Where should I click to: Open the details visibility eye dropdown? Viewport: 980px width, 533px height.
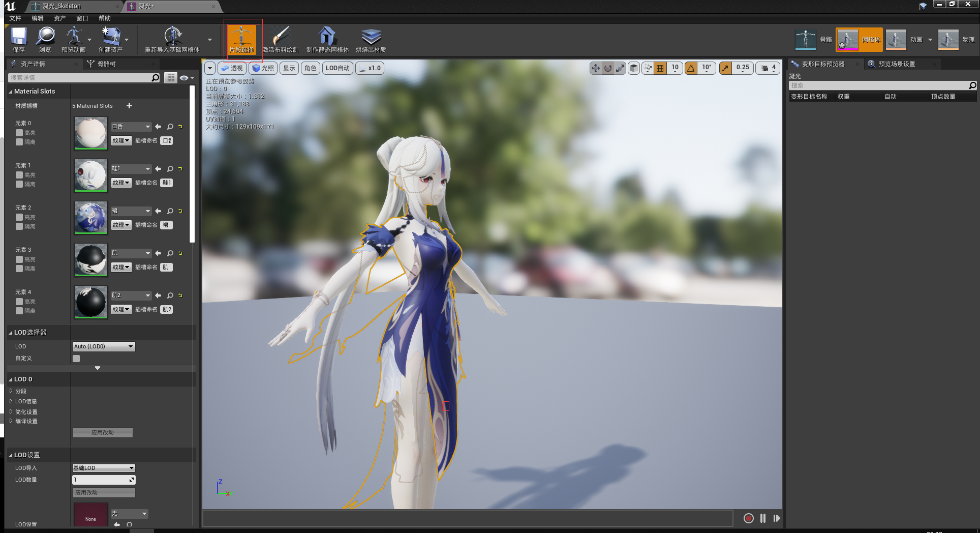(187, 78)
